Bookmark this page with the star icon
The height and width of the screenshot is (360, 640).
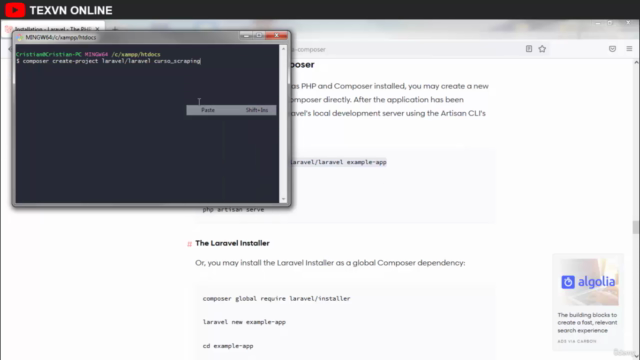pyautogui.click(x=542, y=49)
